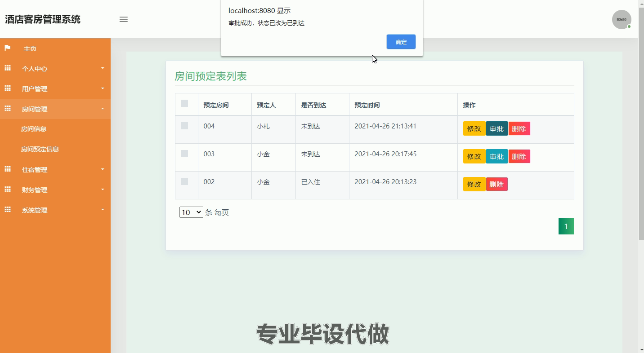The width and height of the screenshot is (644, 353).
Task: Click the 未到达 status in room 004 row
Action: [310, 126]
